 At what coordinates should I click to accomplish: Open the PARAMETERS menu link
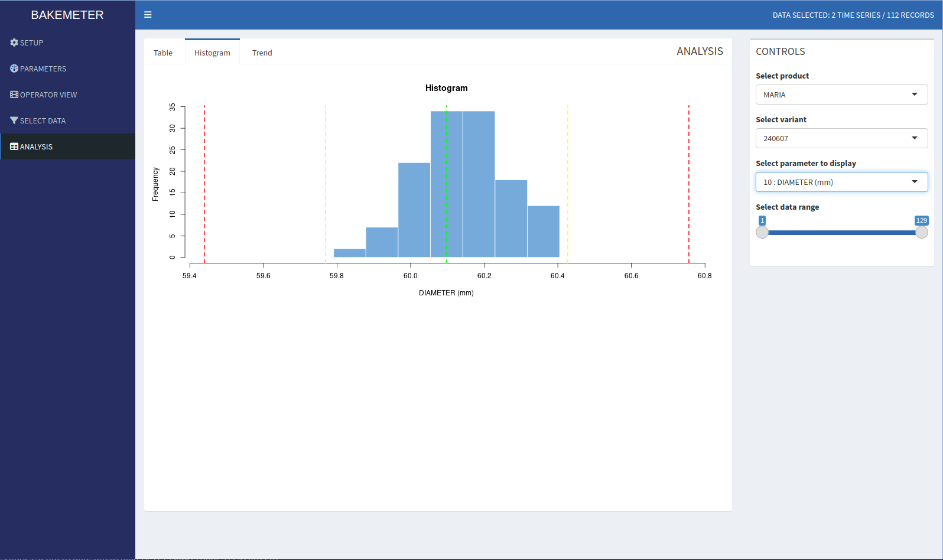click(x=43, y=69)
